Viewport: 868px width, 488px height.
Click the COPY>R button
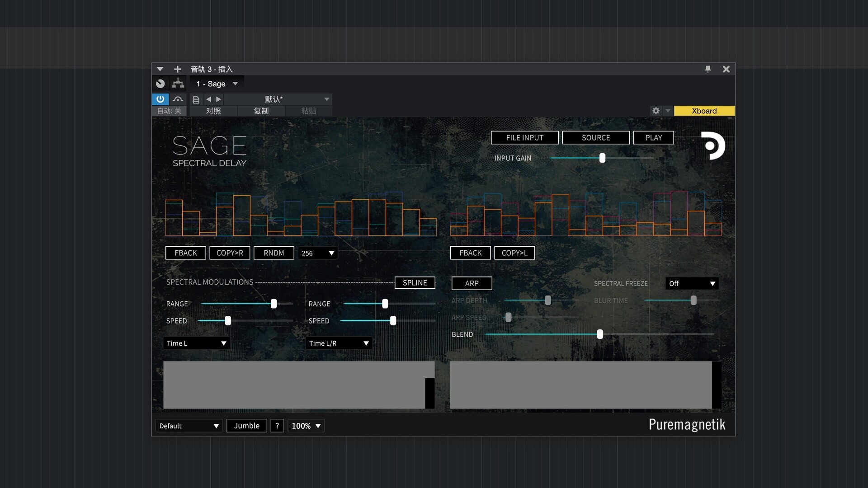[230, 253]
